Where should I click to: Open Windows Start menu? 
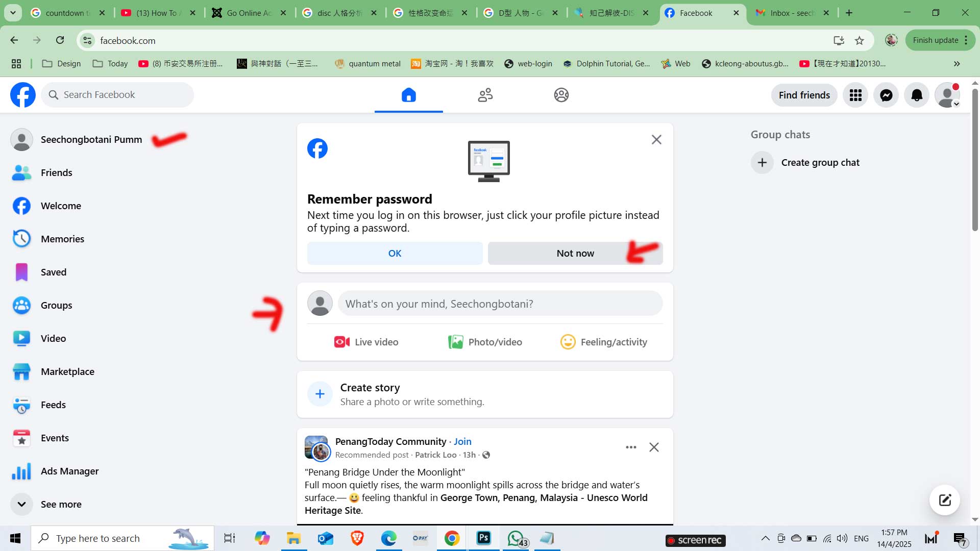click(15, 538)
